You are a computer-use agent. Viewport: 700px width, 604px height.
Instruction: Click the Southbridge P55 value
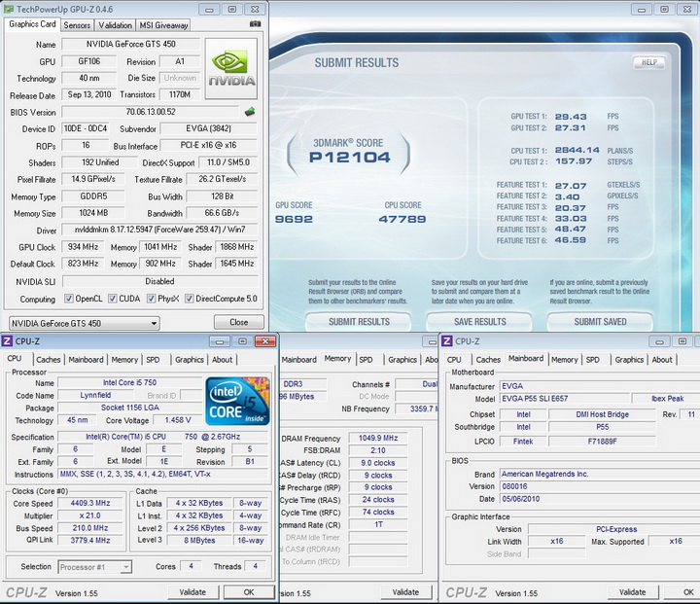[x=602, y=427]
